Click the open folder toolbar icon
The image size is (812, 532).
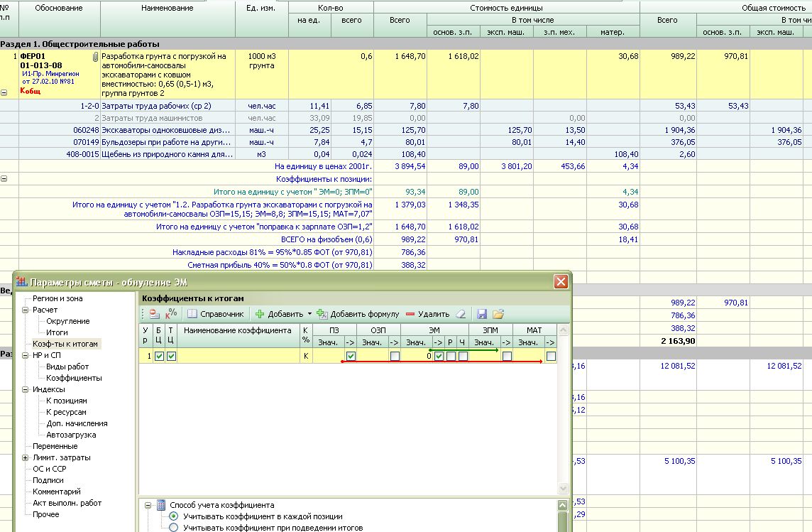click(x=498, y=314)
